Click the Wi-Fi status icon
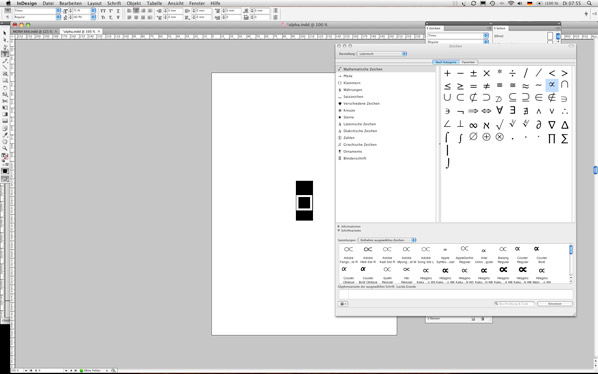This screenshot has height=374, width=598. pos(511,3)
